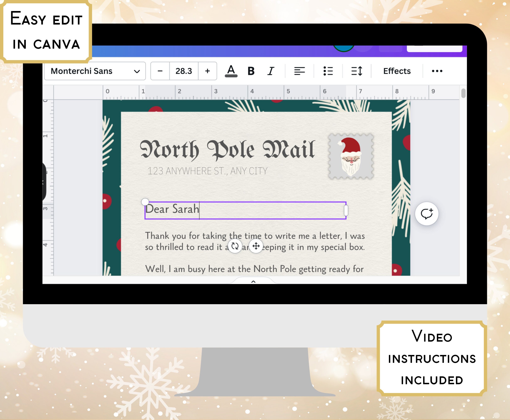Toggle bold formatting on the text
The width and height of the screenshot is (510, 420).
251,71
